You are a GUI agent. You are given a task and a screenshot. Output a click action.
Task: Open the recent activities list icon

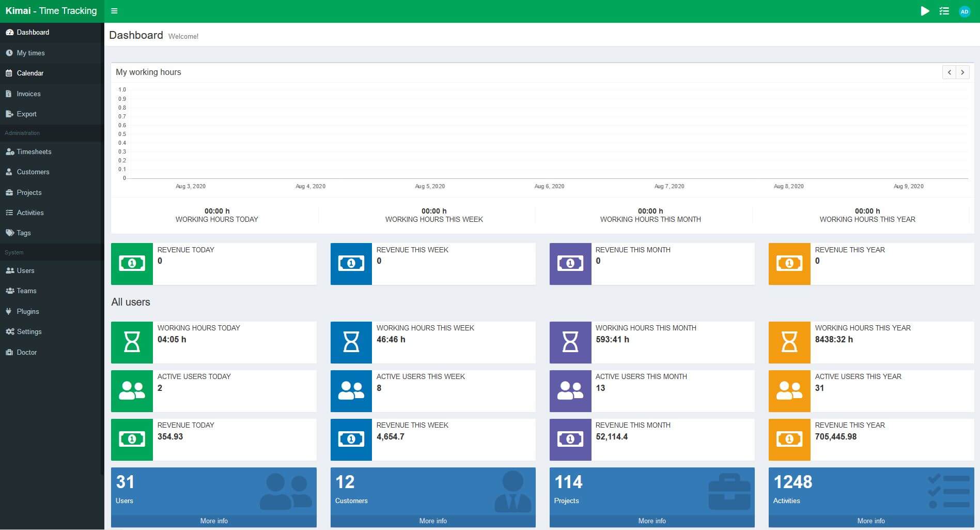944,11
